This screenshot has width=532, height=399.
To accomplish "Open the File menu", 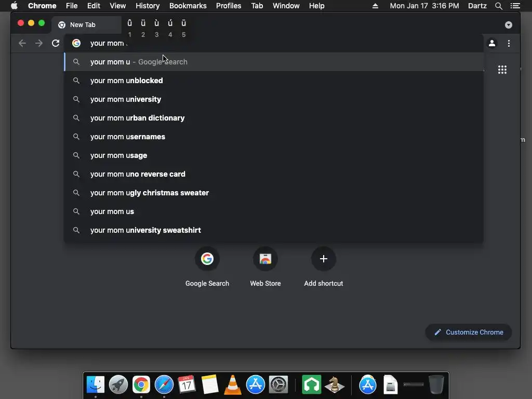I will (72, 6).
